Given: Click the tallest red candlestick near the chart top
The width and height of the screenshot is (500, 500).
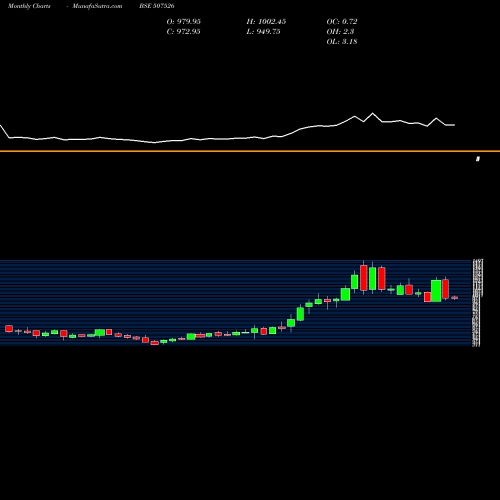Looking at the screenshot, I should coord(364,278).
